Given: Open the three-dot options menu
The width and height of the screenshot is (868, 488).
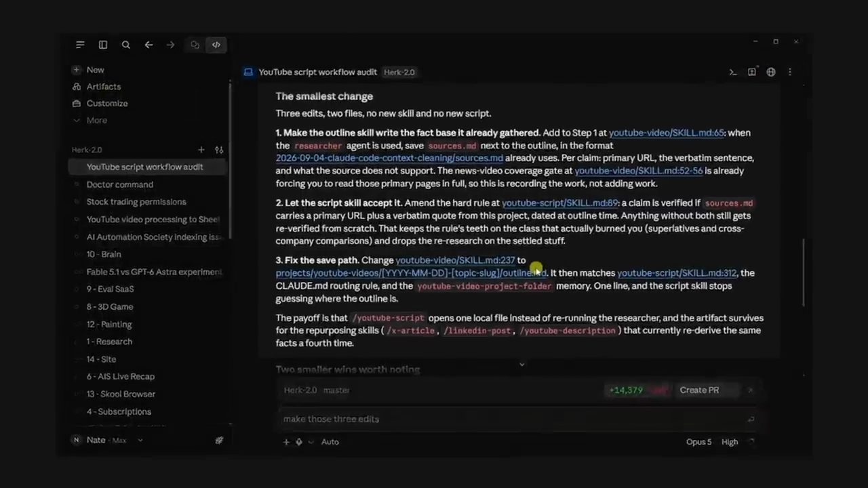Looking at the screenshot, I should pyautogui.click(x=790, y=72).
